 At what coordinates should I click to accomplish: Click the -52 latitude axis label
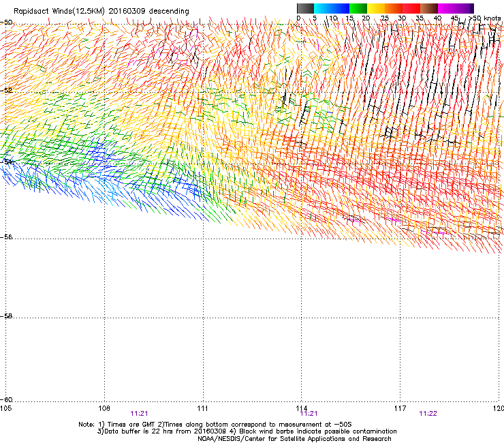click(x=6, y=90)
